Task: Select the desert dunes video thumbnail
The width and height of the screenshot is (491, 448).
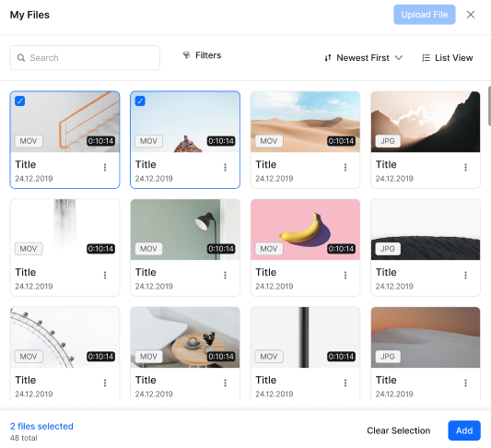Action: (305, 122)
